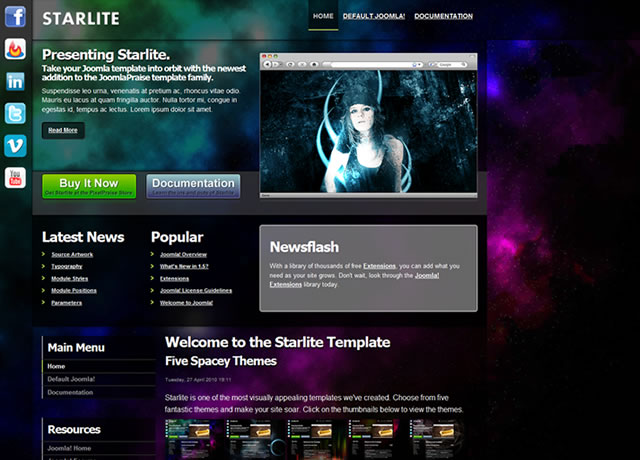Open the Joomla! License Guidelines link
This screenshot has height=460, width=640.
(196, 291)
